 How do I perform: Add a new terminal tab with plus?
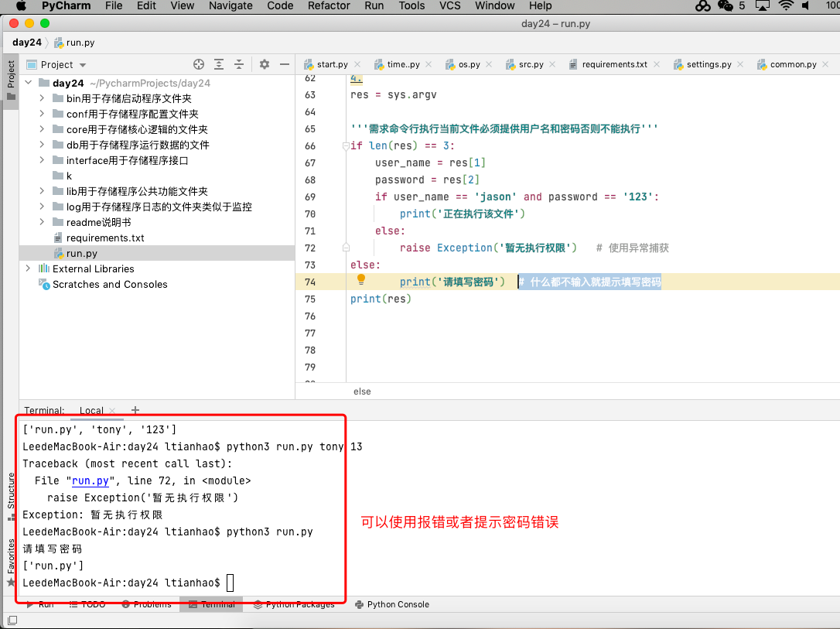[135, 410]
